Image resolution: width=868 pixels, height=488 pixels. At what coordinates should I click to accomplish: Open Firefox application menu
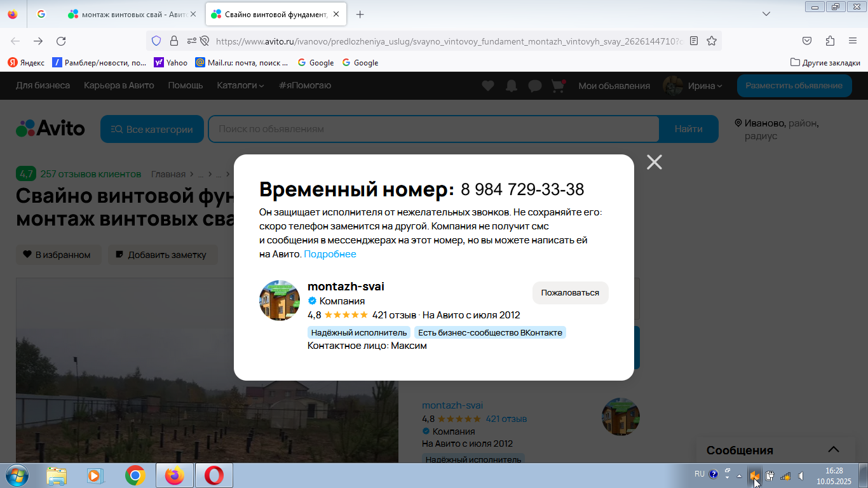[853, 41]
